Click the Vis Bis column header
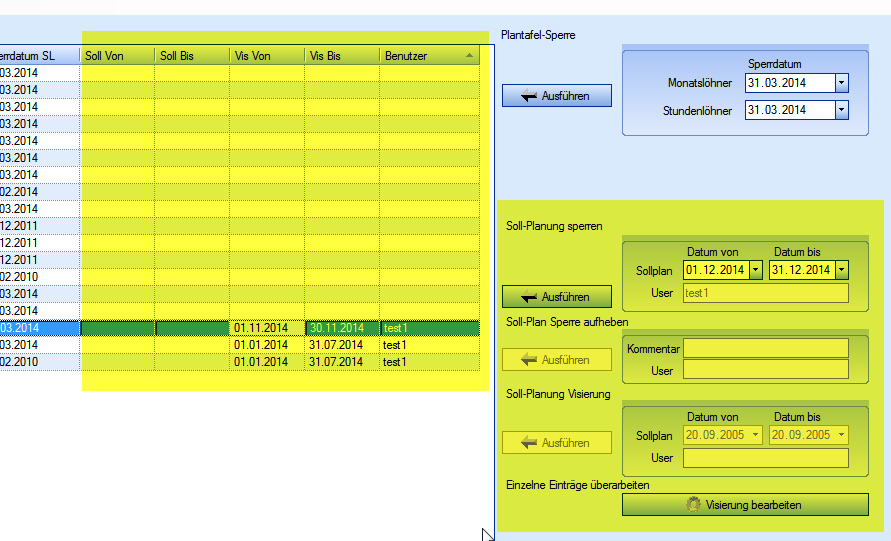The width and height of the screenshot is (891, 541). (342, 56)
